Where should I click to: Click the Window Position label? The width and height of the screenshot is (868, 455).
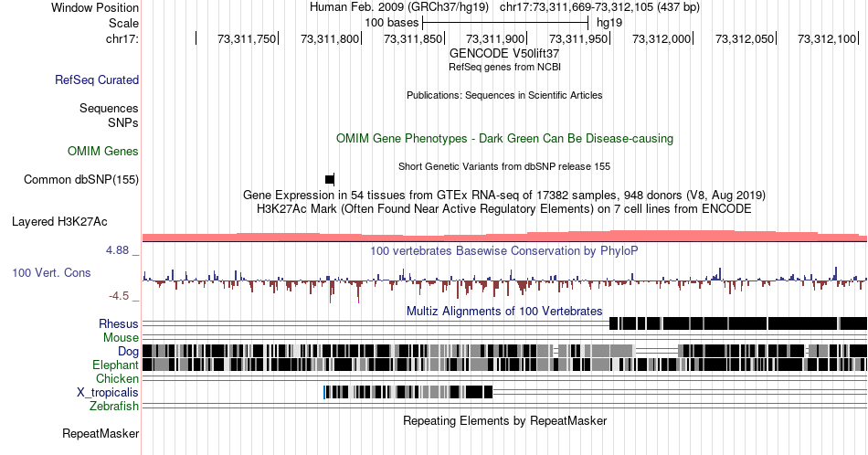coord(95,7)
